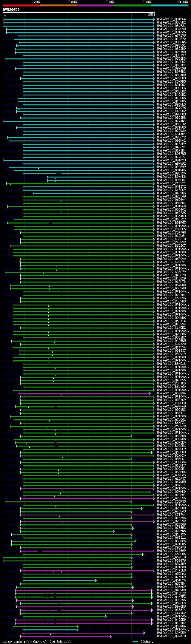Click the cyan ~100% identity legend segment
This screenshot has height=644, width=191.
pyautogui.click(x=170, y=5)
